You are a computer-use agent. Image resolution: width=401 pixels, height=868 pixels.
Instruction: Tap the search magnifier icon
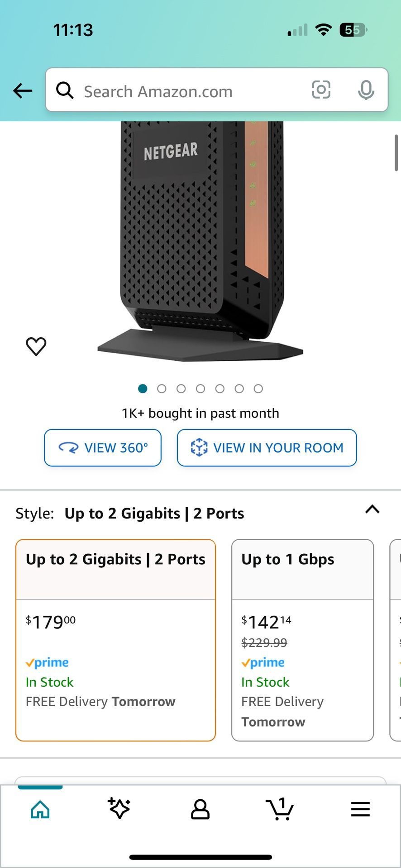[x=65, y=90]
